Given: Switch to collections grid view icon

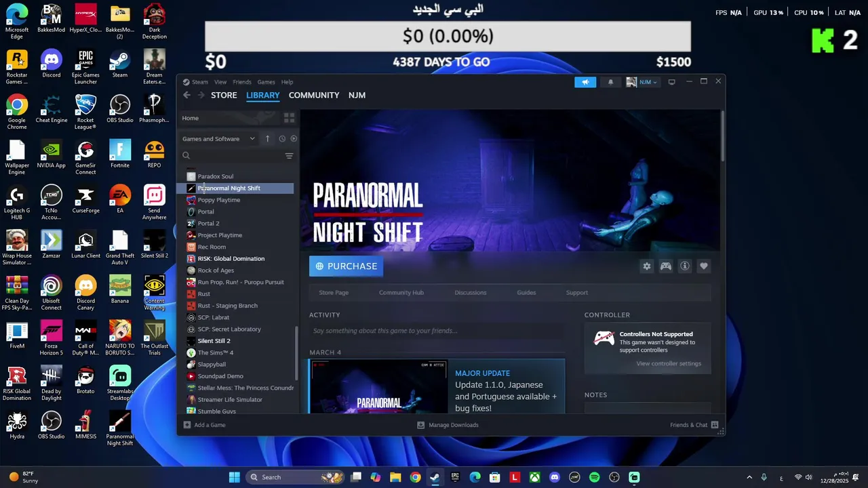Looking at the screenshot, I should point(289,118).
